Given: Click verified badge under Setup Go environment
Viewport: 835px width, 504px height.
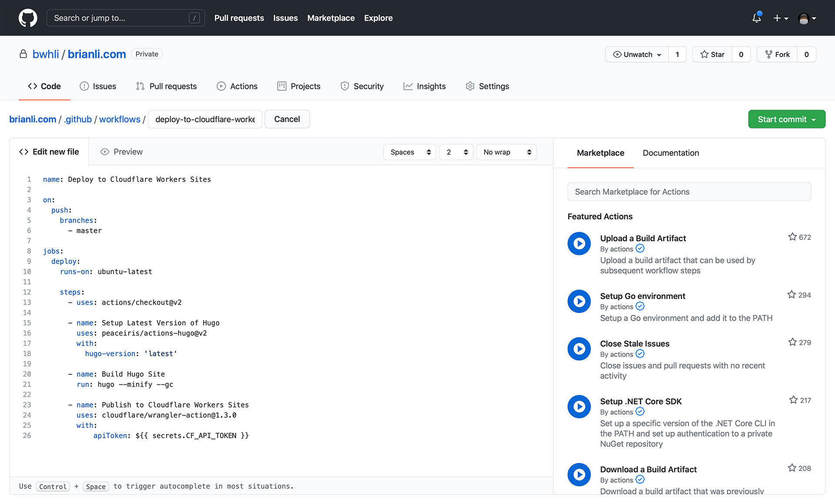Looking at the screenshot, I should [640, 307].
